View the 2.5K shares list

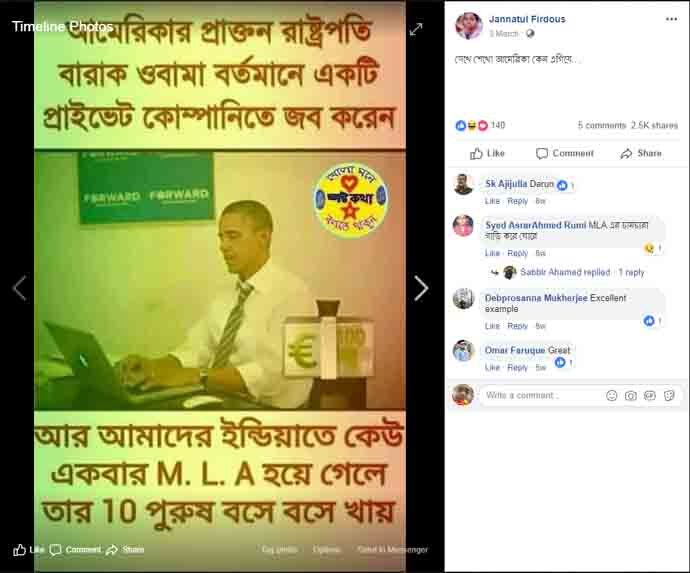654,125
